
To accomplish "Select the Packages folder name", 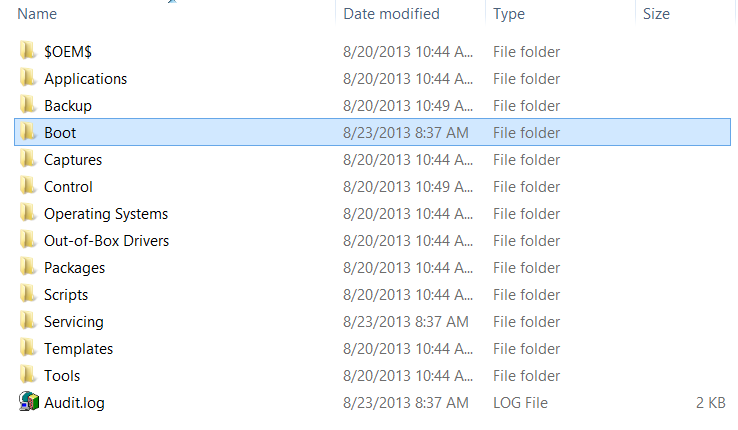I will tap(74, 267).
